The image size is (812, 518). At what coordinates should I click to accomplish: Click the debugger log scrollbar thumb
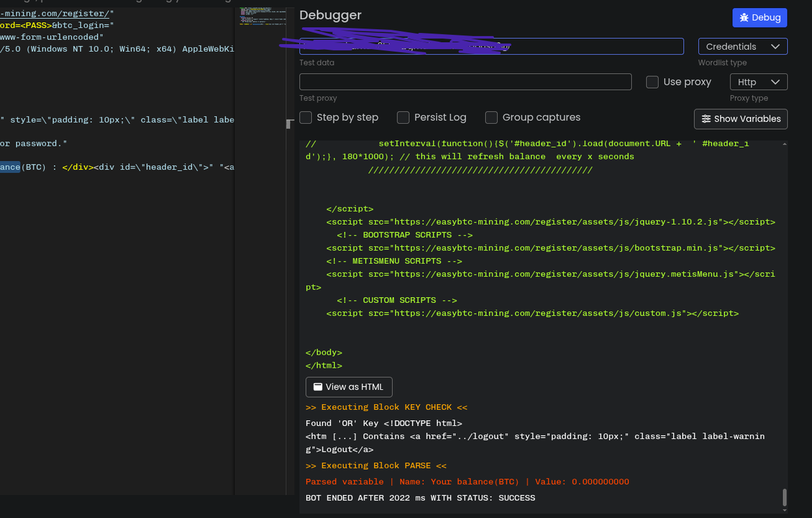[785, 497]
